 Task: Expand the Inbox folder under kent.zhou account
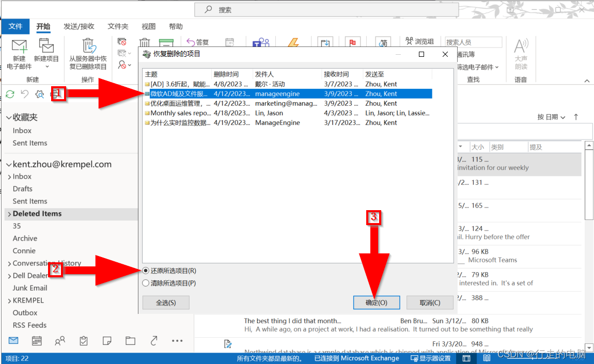pos(9,177)
